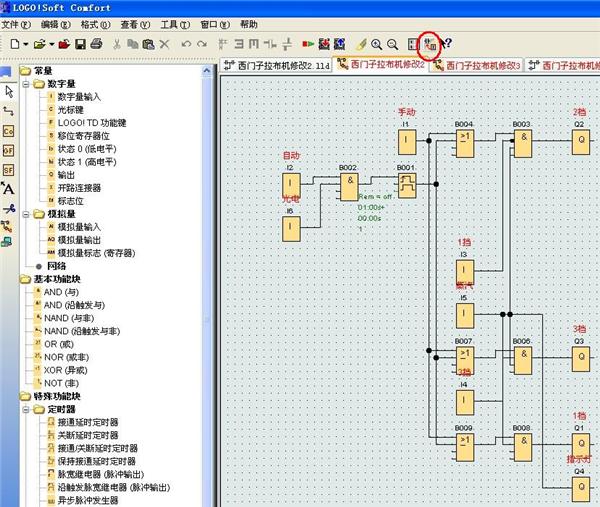Image resolution: width=600 pixels, height=507 pixels.
Task: Select 移位寄存器位 tree item
Action: pos(83,136)
